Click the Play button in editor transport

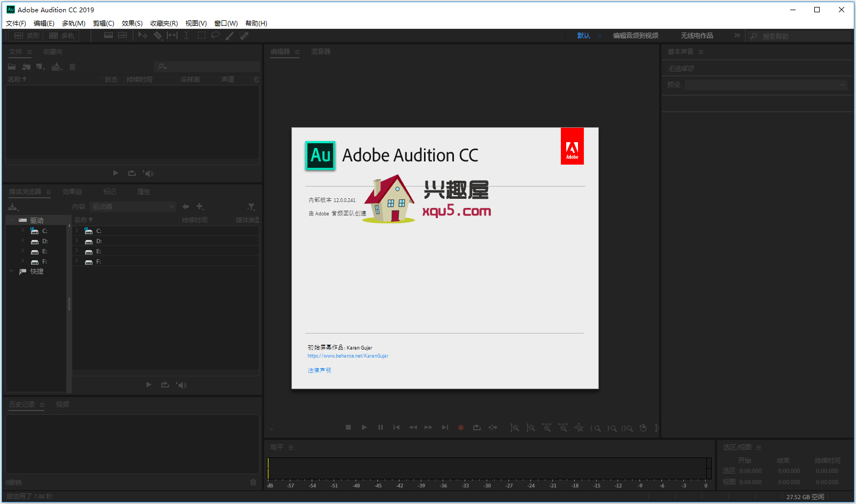point(364,428)
